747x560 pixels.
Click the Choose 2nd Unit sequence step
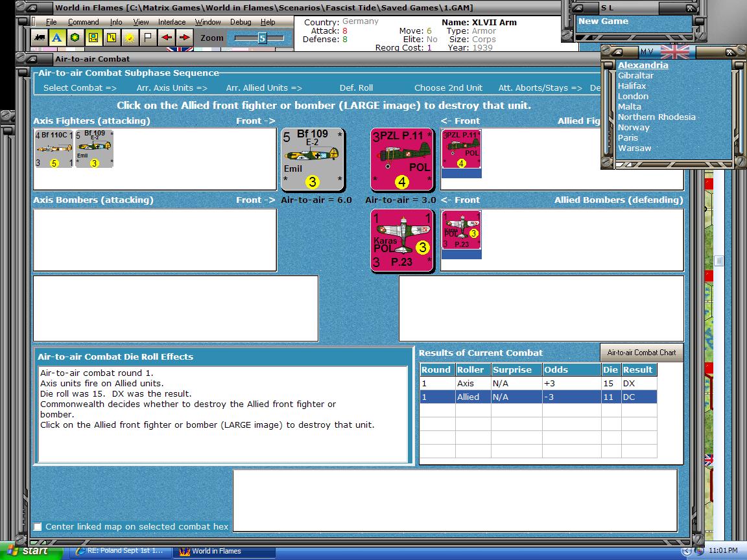click(x=448, y=87)
